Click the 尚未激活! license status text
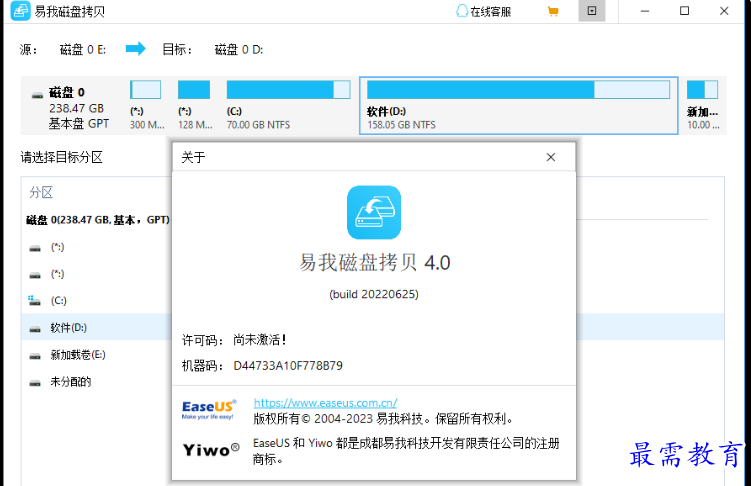The image size is (751, 486). click(260, 340)
